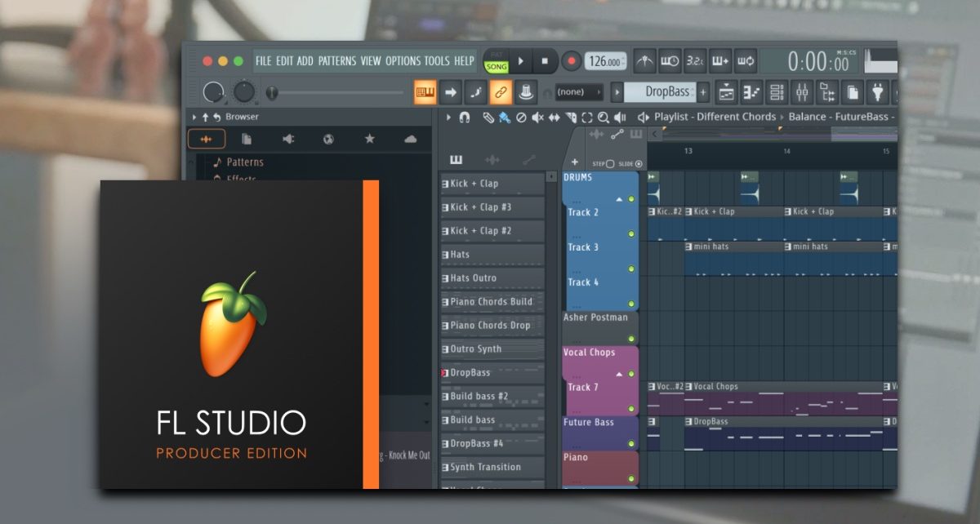
Task: Select the Draw pencil tool in Playlist
Action: 488,118
